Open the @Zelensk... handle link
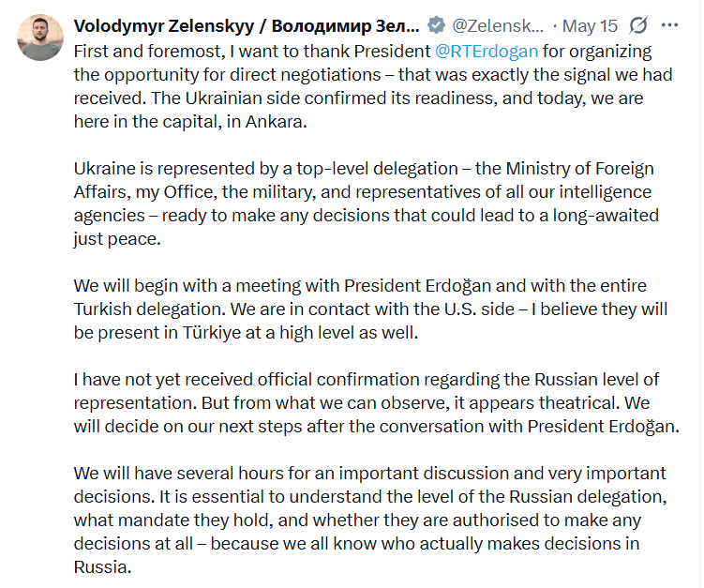Viewport: 704px width, 588px height. [x=498, y=26]
